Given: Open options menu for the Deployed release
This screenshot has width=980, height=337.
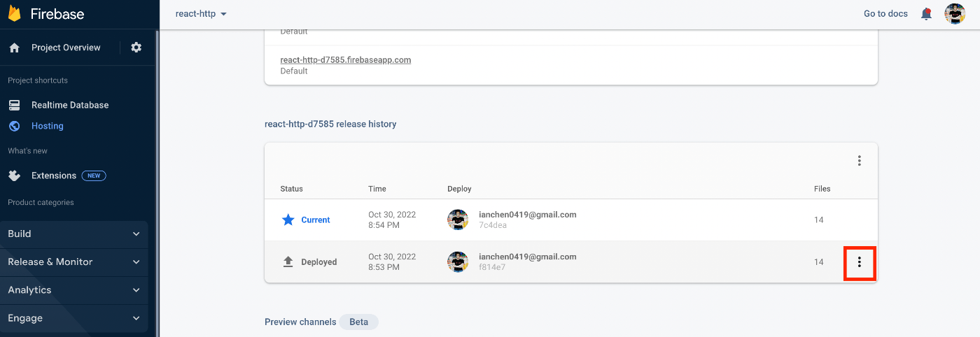Looking at the screenshot, I should click(x=860, y=262).
